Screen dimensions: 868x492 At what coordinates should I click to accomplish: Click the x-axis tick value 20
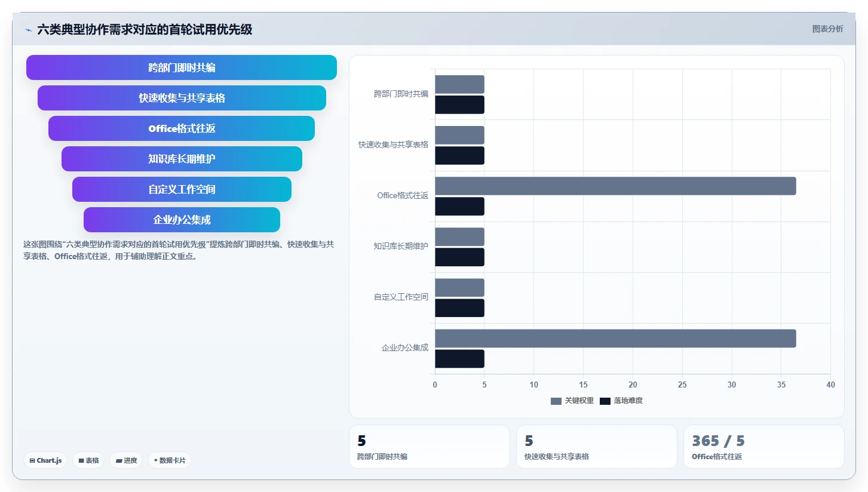(x=633, y=385)
